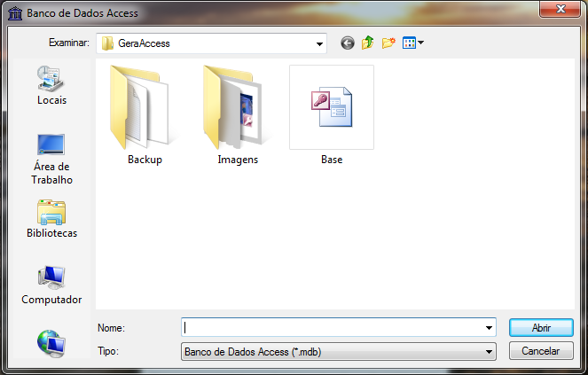Close the Banco de Dados Access dialog

click(561, 9)
